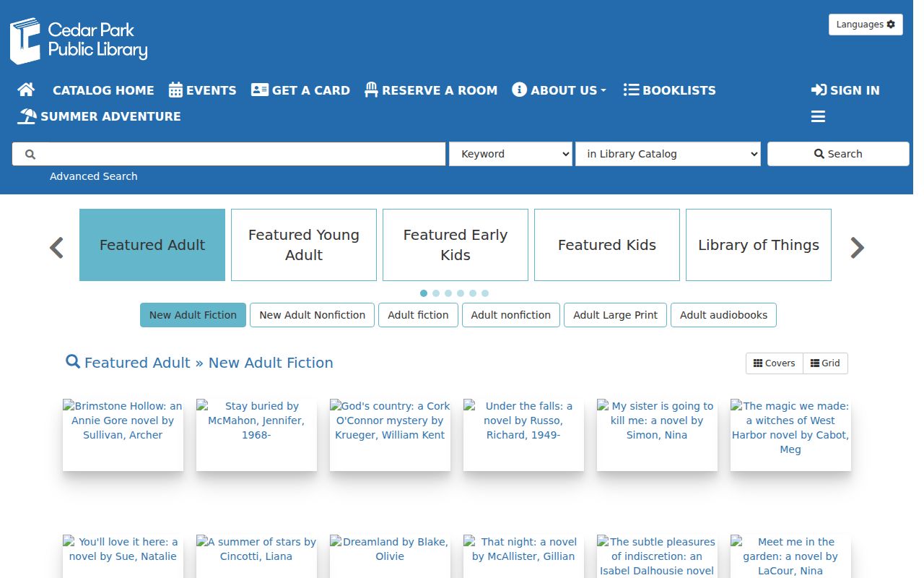This screenshot has width=924, height=578.
Task: Select the Featured Kids category tile
Action: coord(607,245)
